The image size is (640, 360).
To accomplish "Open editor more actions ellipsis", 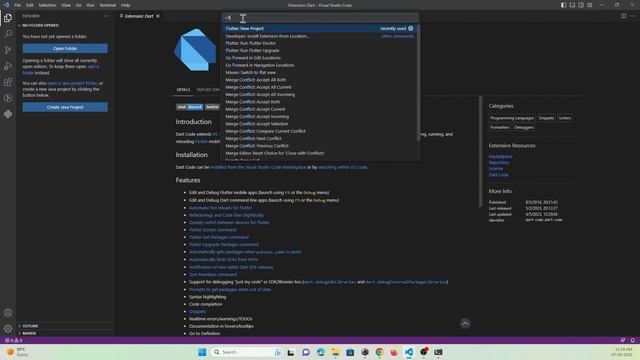I will point(632,16).
